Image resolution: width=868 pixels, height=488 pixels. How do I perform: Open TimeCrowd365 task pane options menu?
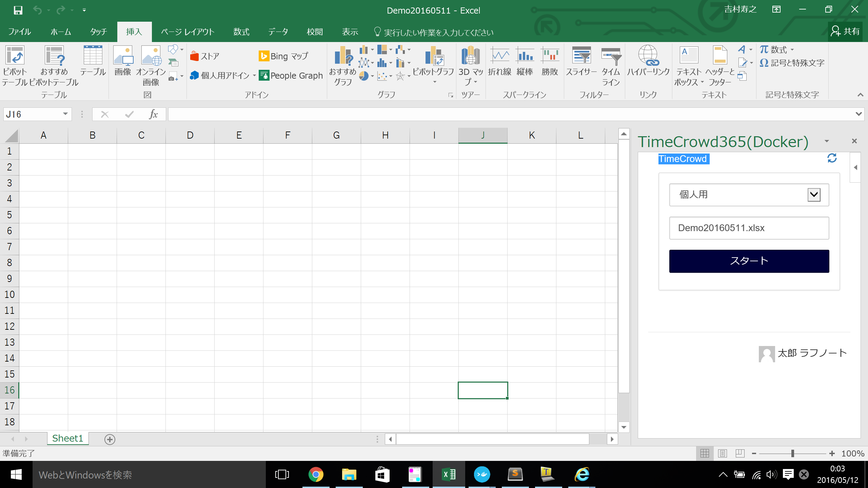(827, 141)
